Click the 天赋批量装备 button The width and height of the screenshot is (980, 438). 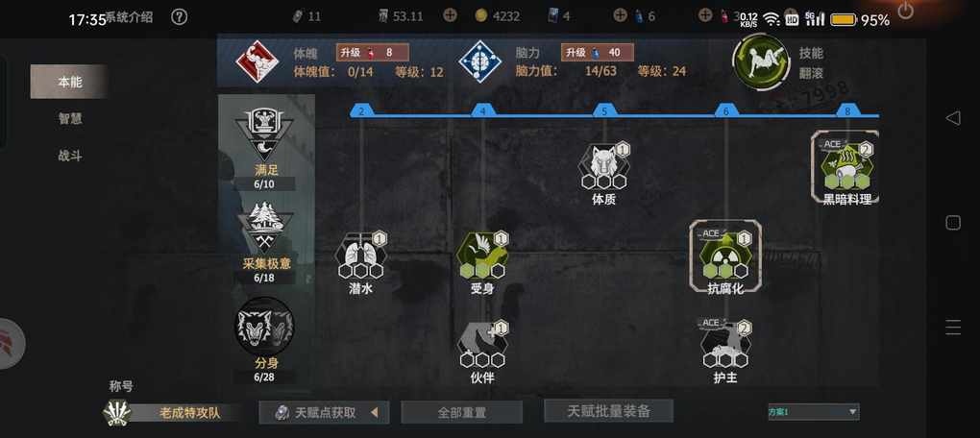609,411
